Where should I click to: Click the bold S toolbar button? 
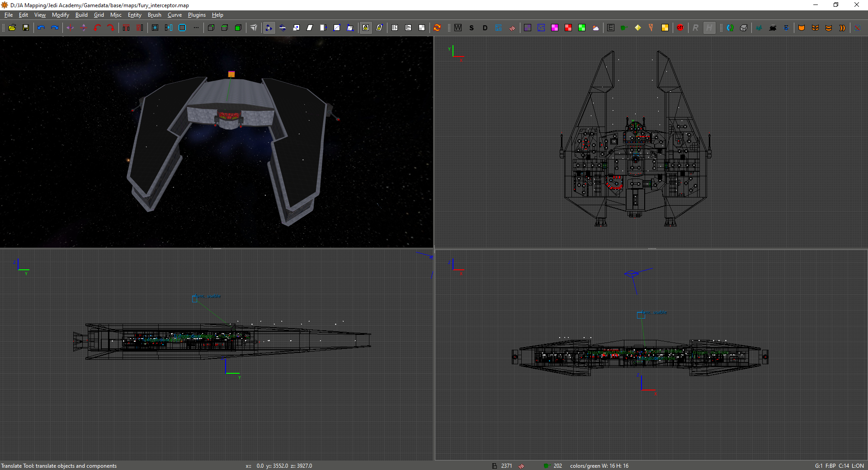click(x=472, y=28)
